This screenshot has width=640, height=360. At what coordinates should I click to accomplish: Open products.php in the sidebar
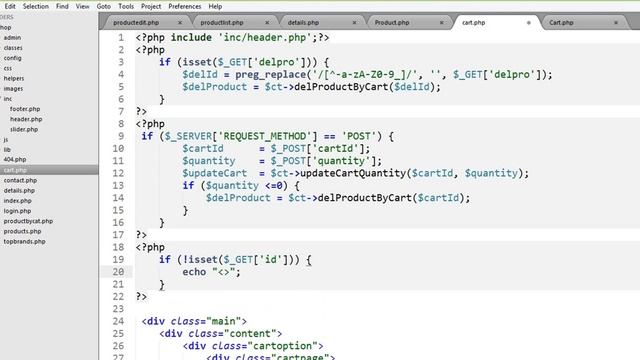tap(22, 231)
